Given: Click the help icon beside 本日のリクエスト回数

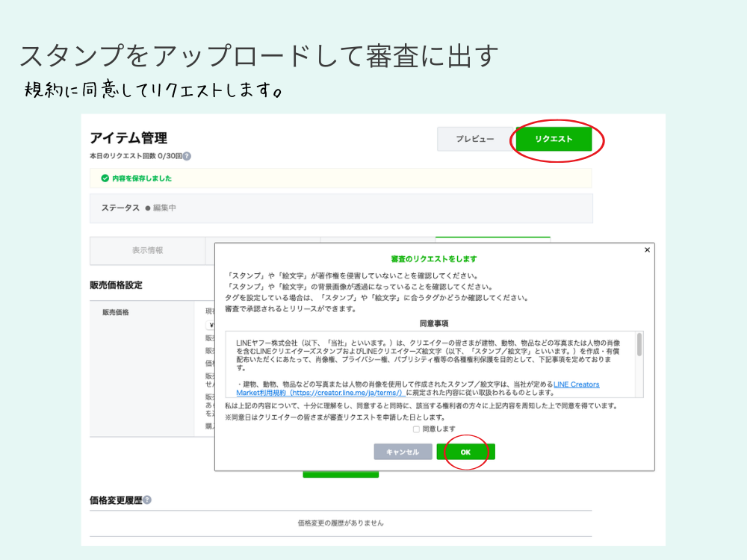Looking at the screenshot, I should point(185,156).
